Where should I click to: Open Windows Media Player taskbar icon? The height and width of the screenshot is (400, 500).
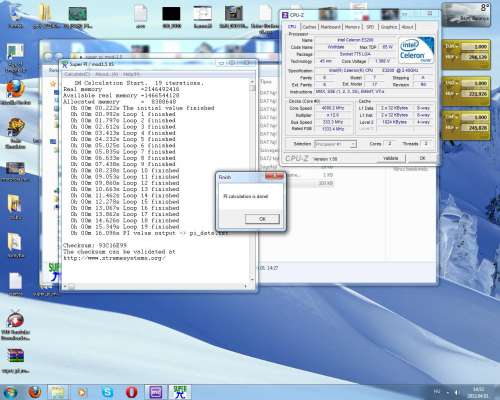pyautogui.click(x=82, y=392)
